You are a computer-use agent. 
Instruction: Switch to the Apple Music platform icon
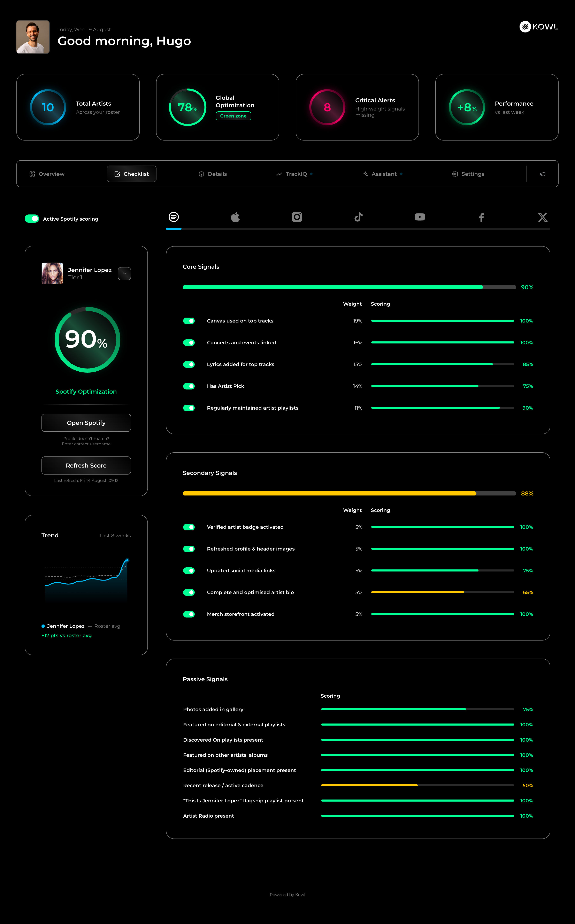tap(235, 217)
